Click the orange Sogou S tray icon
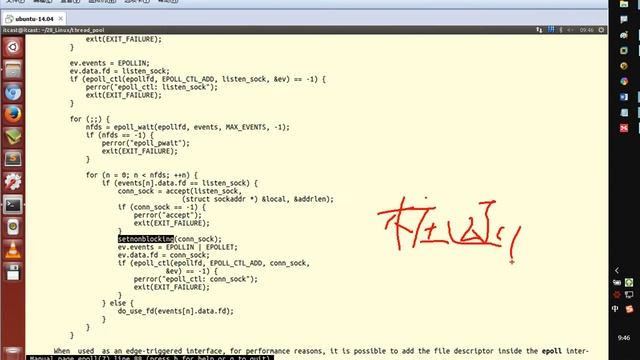 pyautogui.click(x=629, y=309)
